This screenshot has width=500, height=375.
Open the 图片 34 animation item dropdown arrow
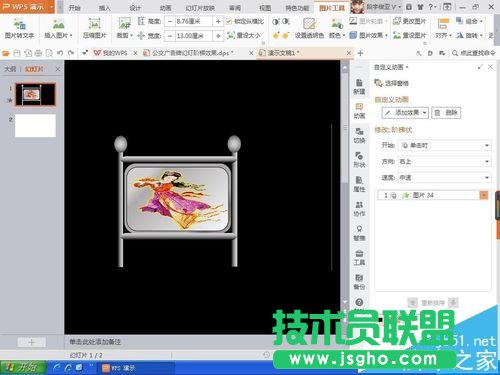[484, 195]
